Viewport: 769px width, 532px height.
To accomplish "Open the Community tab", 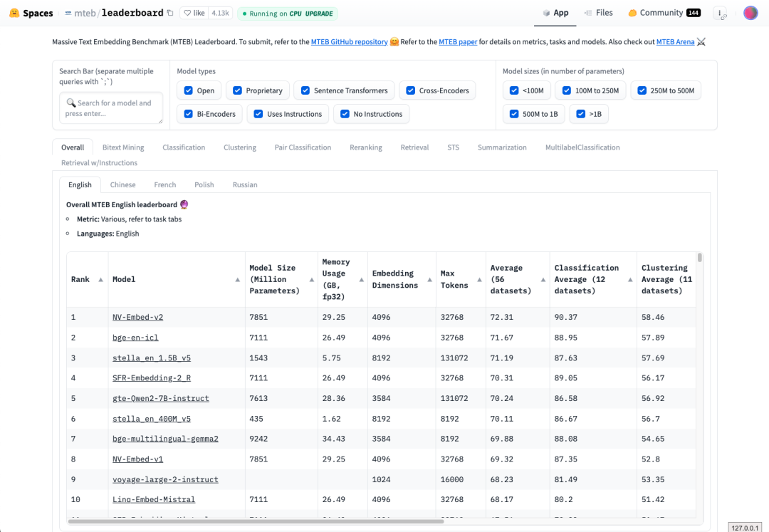I will pos(664,14).
